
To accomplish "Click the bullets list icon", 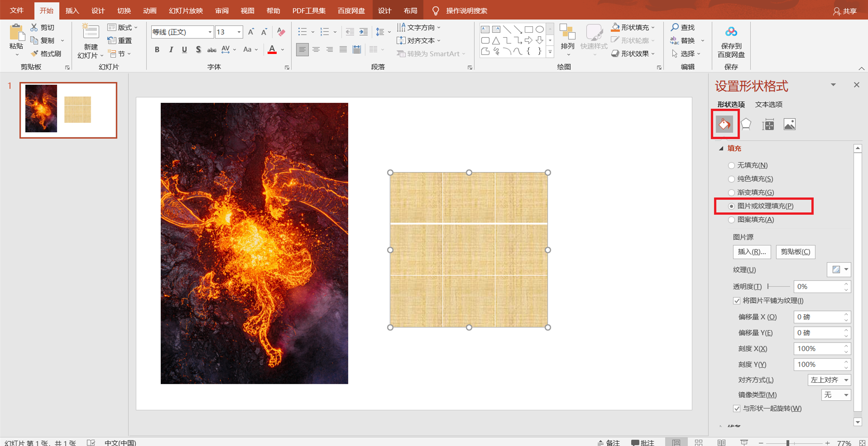I will coord(302,32).
